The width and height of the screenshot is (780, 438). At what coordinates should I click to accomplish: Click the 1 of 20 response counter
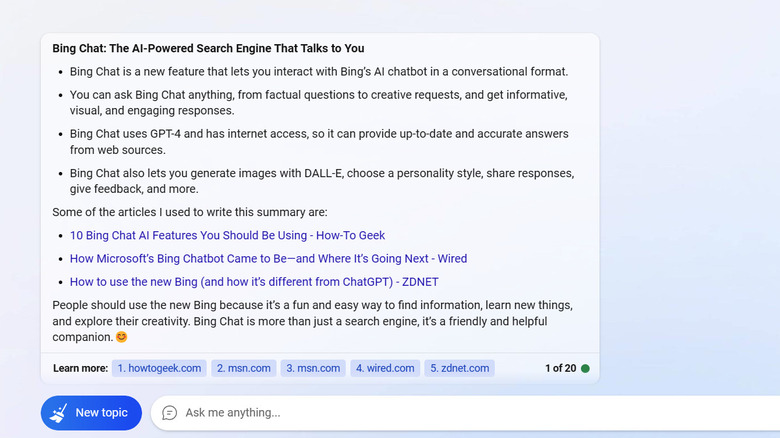coord(560,368)
